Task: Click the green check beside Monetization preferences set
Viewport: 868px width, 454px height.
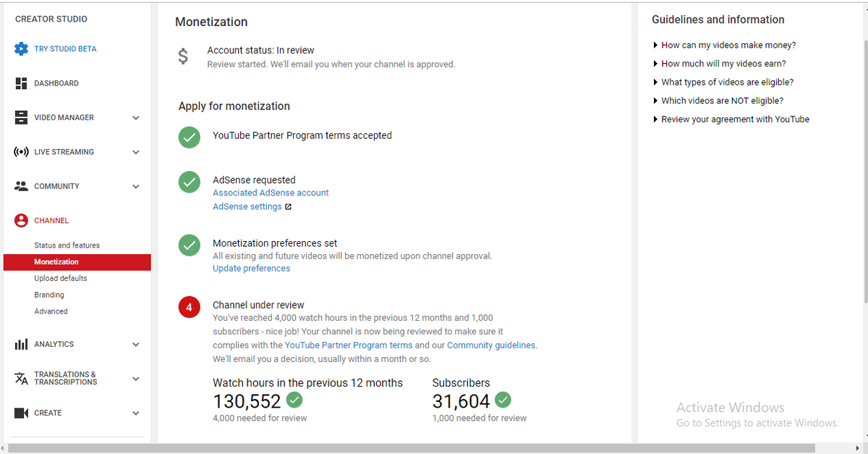Action: tap(190, 245)
